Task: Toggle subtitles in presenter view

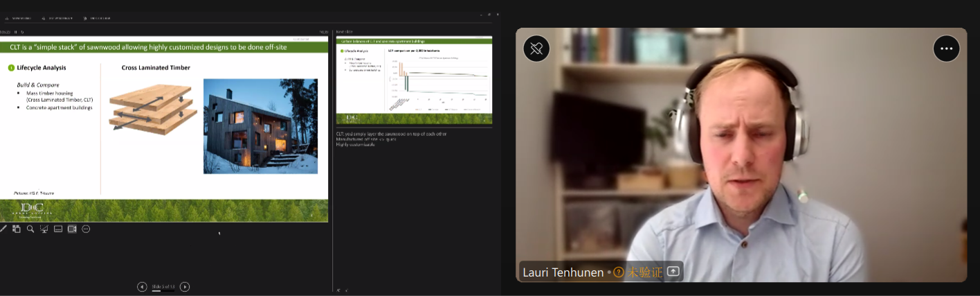Action: (58, 229)
